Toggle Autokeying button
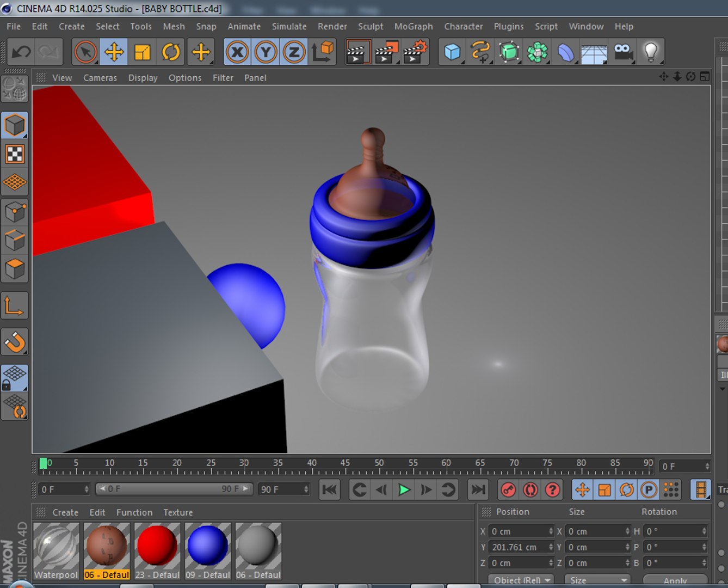The height and width of the screenshot is (588, 728). coord(530,489)
